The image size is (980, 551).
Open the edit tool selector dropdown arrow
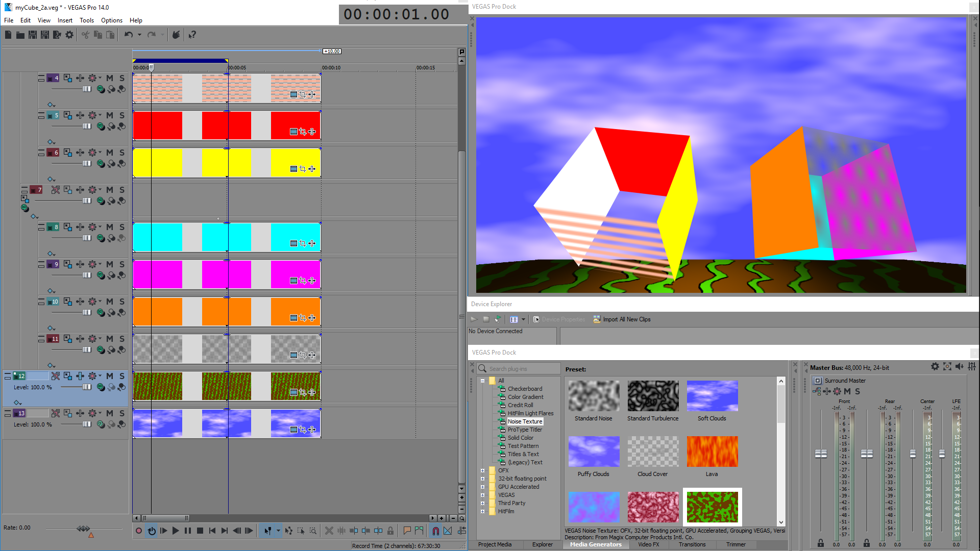278,531
